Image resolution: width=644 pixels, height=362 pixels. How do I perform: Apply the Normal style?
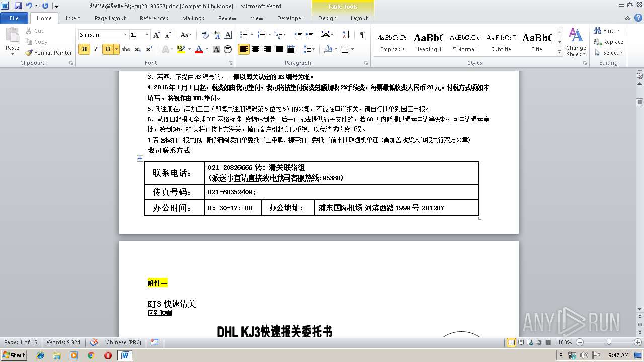(464, 43)
